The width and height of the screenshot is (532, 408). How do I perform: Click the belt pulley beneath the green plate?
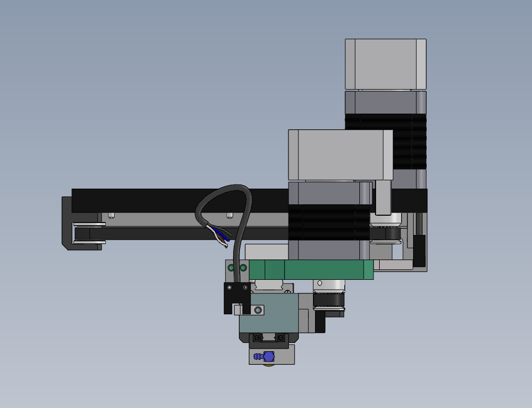(x=329, y=295)
